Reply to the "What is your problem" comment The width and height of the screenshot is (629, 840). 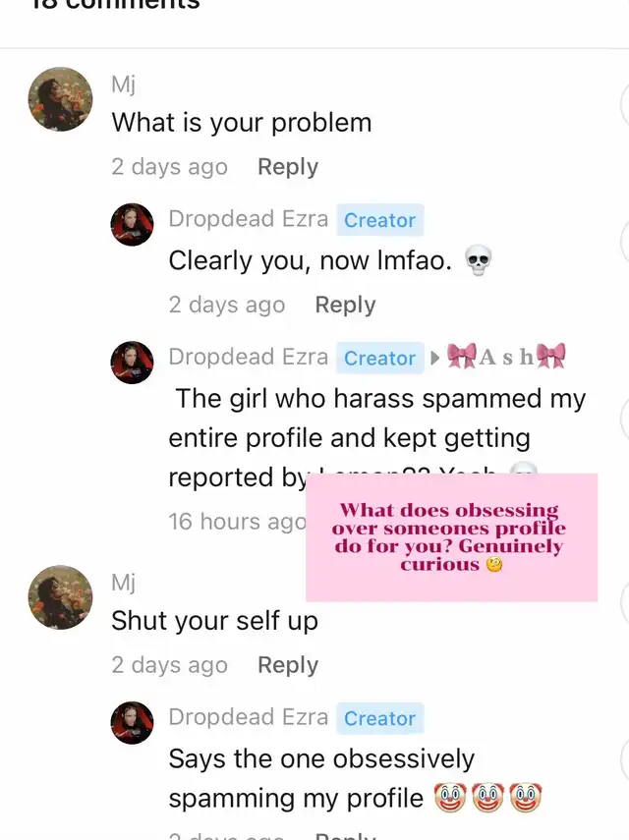[x=288, y=167]
